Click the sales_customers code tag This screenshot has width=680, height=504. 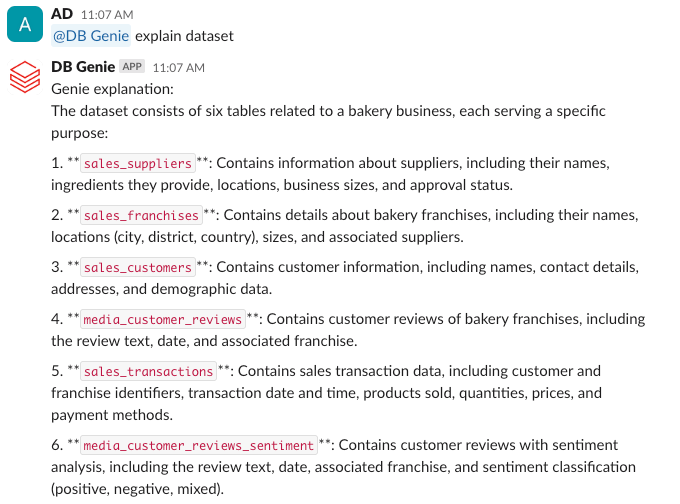138,267
